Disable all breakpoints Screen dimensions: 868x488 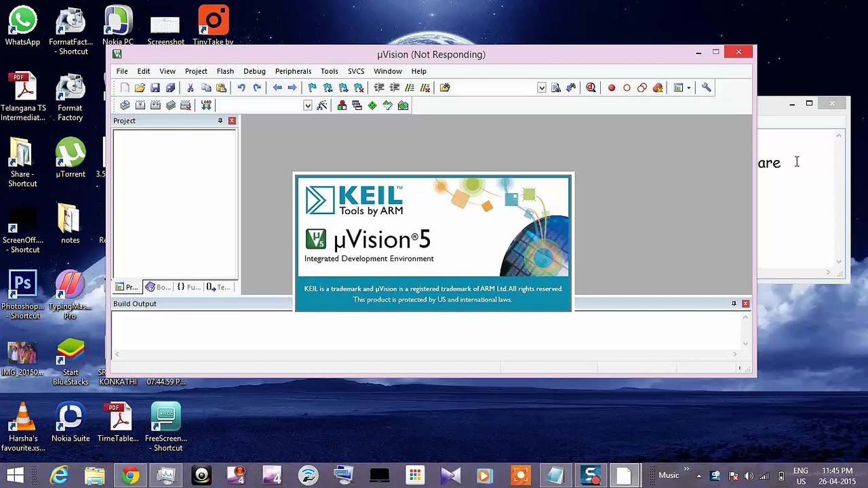642,87
